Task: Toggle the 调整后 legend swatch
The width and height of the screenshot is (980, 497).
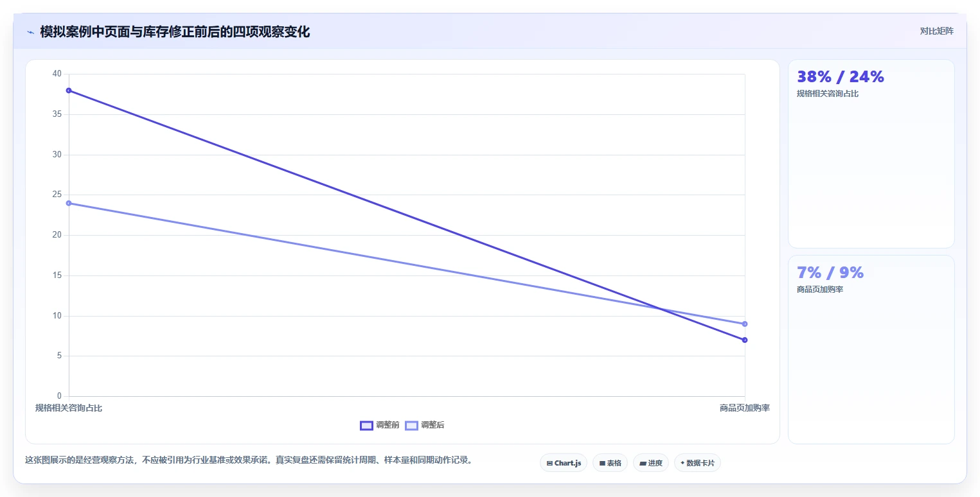Action: click(x=411, y=425)
